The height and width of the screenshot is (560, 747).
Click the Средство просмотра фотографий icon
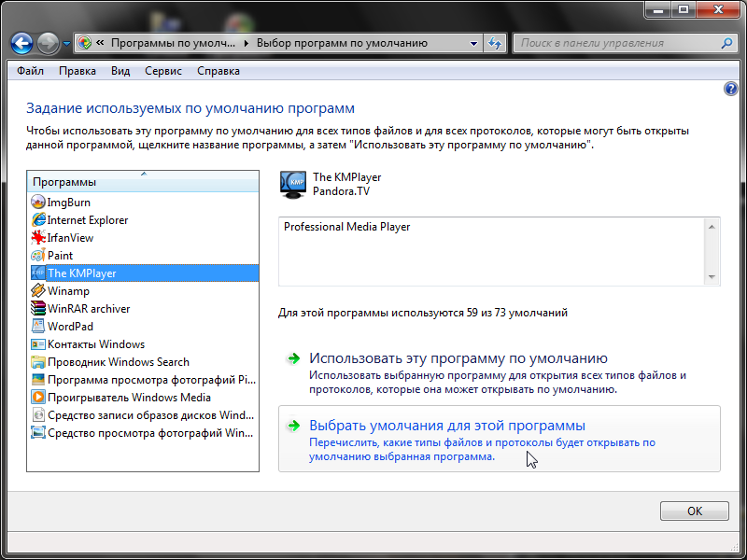38,433
